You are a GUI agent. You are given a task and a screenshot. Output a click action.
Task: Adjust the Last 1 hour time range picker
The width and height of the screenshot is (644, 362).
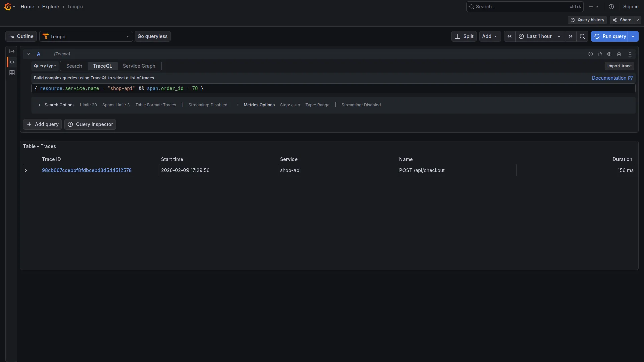tap(538, 36)
